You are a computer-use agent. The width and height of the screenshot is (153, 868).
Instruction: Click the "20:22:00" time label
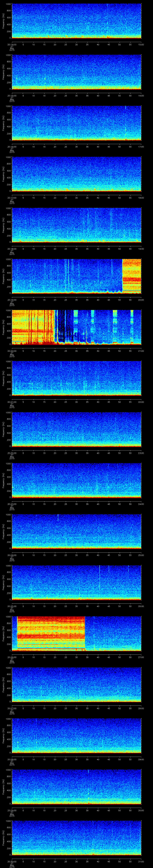12,453
